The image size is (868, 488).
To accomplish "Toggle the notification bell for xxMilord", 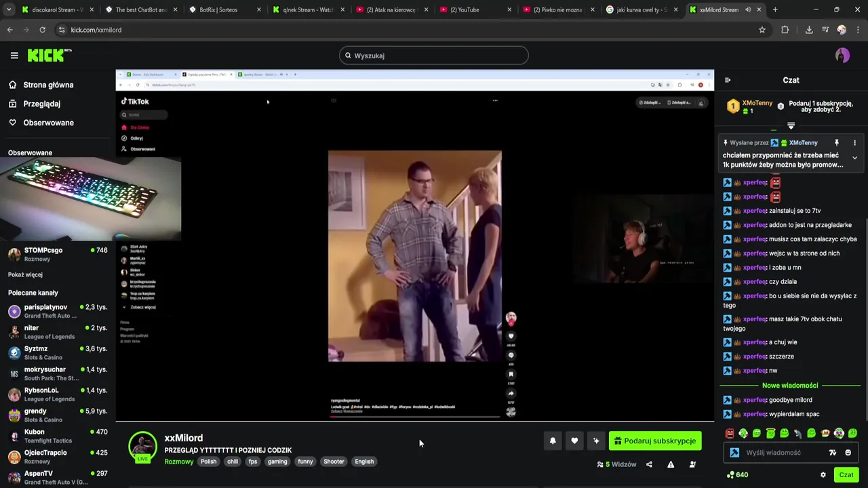I will click(553, 441).
